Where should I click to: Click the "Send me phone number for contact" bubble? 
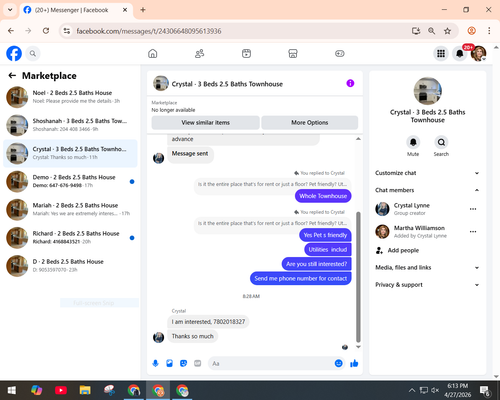[301, 278]
